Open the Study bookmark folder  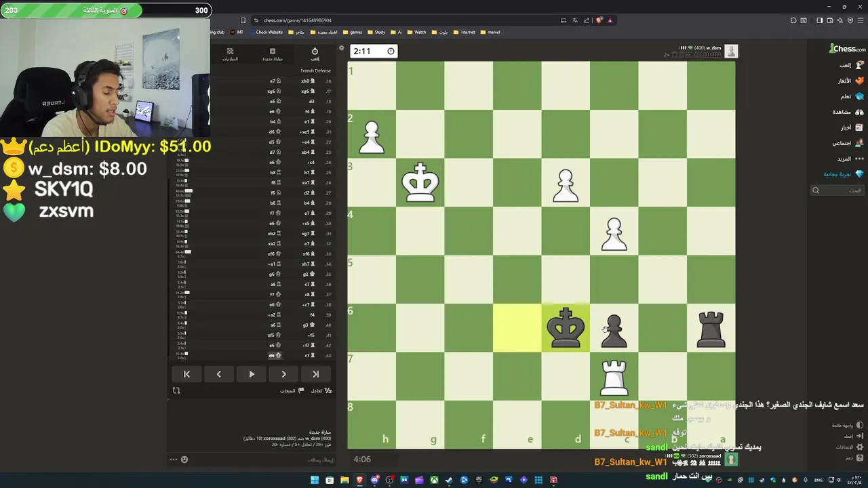[376, 32]
